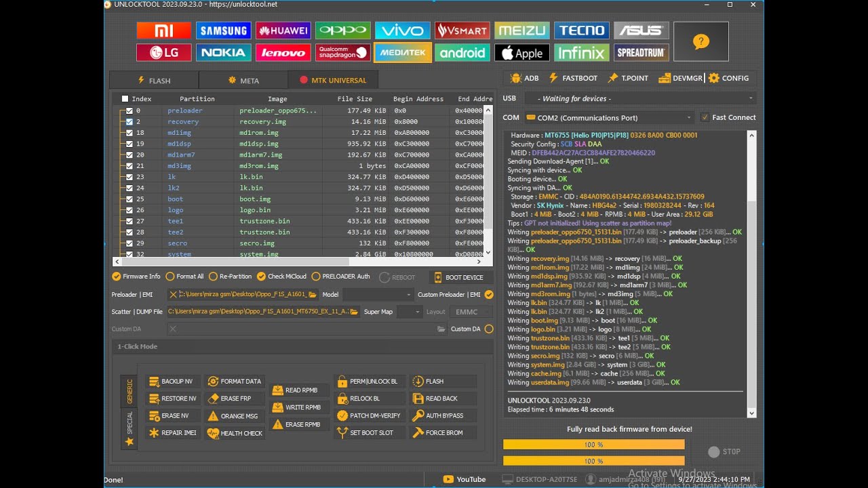Clear the Preloader path with the X icon
868x488 pixels.
coord(173,295)
